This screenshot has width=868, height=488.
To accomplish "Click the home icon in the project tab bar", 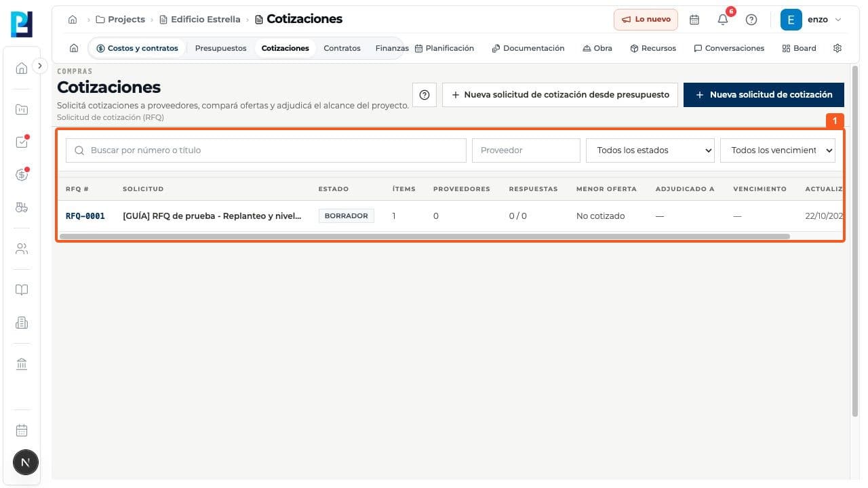I will 74,48.
